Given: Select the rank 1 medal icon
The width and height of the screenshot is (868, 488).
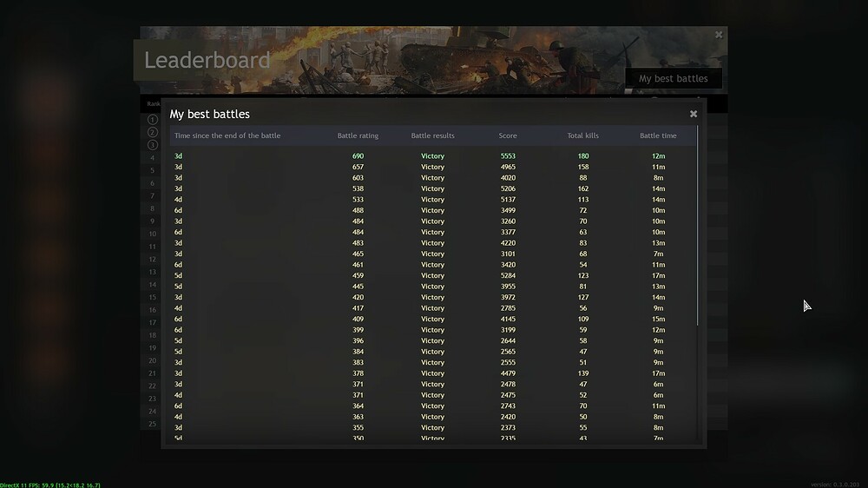Looking at the screenshot, I should tap(153, 120).
